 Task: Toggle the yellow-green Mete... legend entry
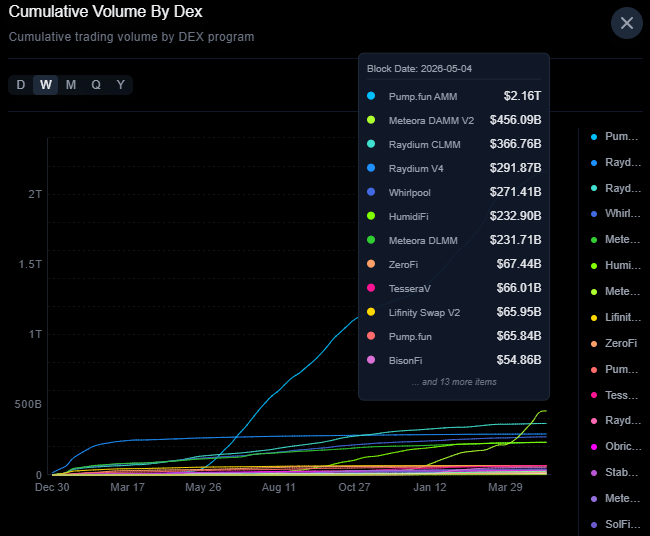[615, 291]
